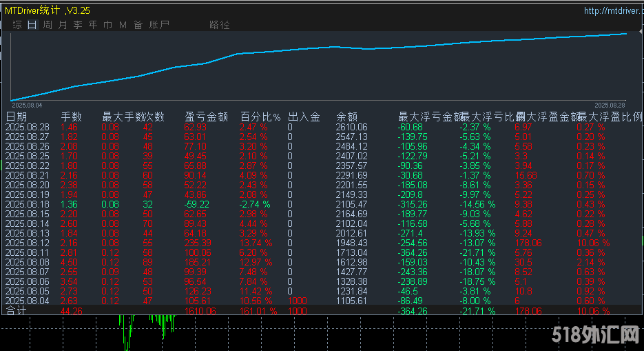Screen dimensions: 644x351
Task: Open the 备 tab
Action: point(138,25)
